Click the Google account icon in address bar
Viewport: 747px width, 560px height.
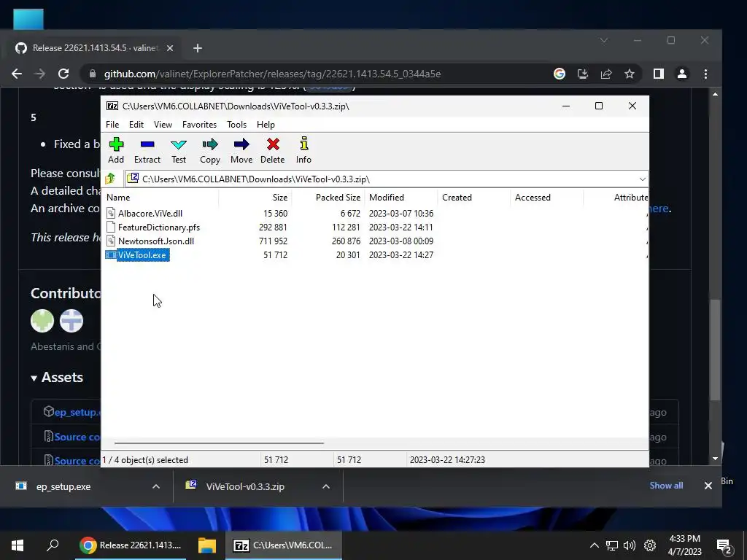560,74
